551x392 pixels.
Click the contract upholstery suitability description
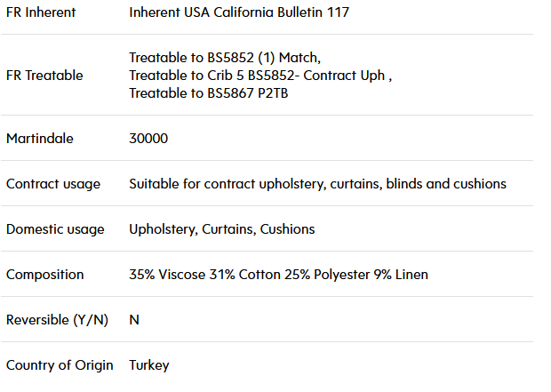pos(317,184)
